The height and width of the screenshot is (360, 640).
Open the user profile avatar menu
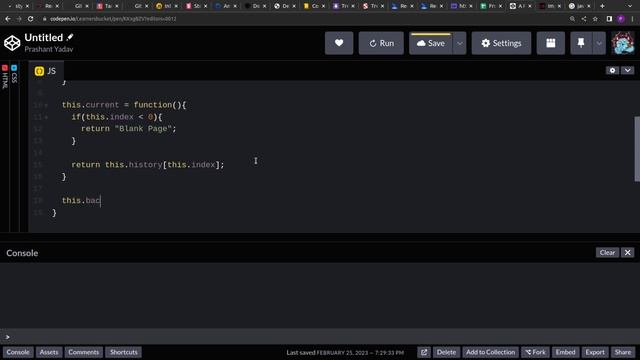coord(623,43)
